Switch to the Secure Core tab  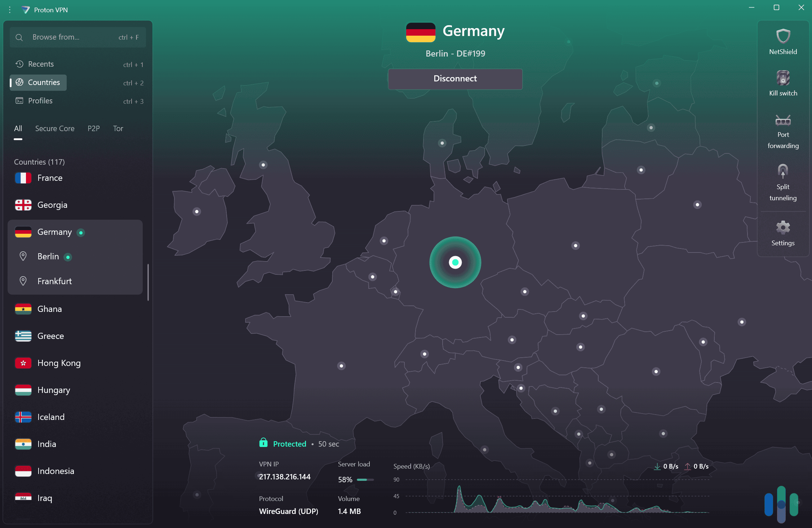click(55, 129)
